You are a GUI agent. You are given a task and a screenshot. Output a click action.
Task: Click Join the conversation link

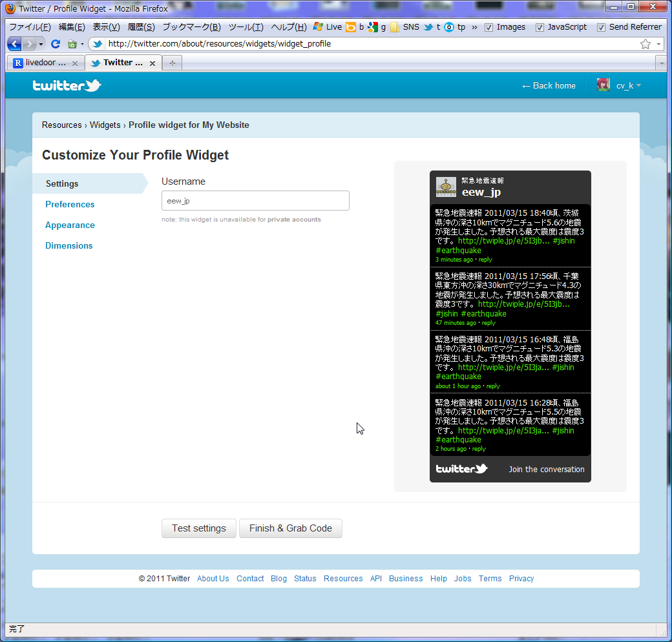547,470
